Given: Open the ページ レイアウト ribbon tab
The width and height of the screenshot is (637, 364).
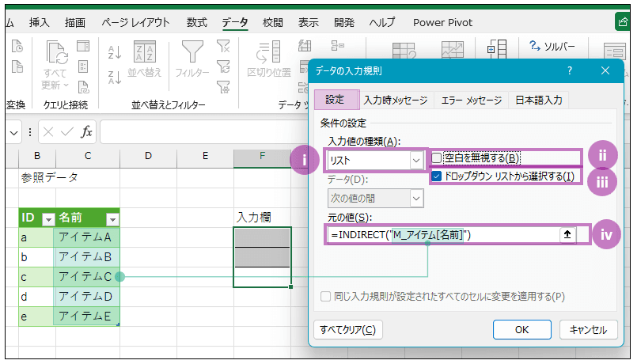Looking at the screenshot, I should pos(135,22).
